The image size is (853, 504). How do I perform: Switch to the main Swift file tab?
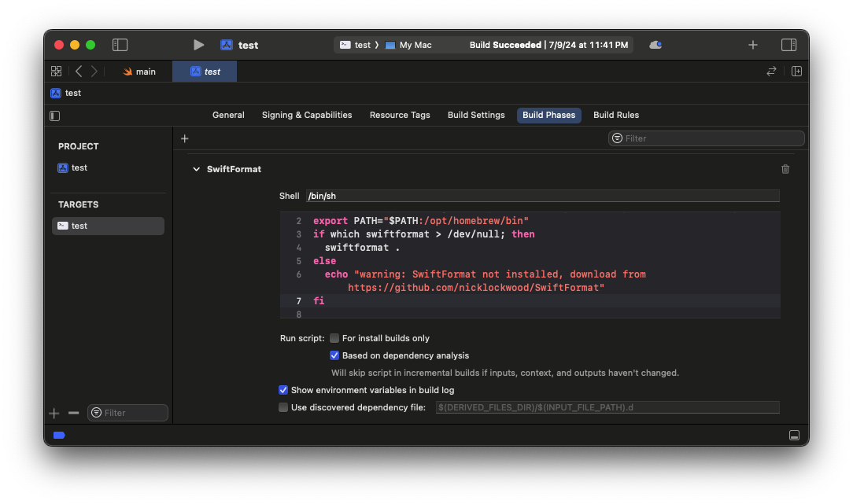pyautogui.click(x=139, y=72)
